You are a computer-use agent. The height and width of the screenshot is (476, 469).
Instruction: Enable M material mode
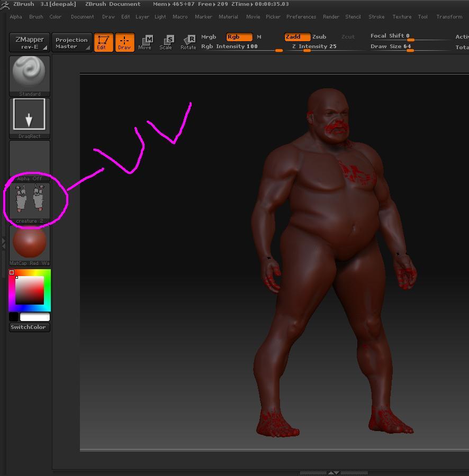(x=259, y=36)
